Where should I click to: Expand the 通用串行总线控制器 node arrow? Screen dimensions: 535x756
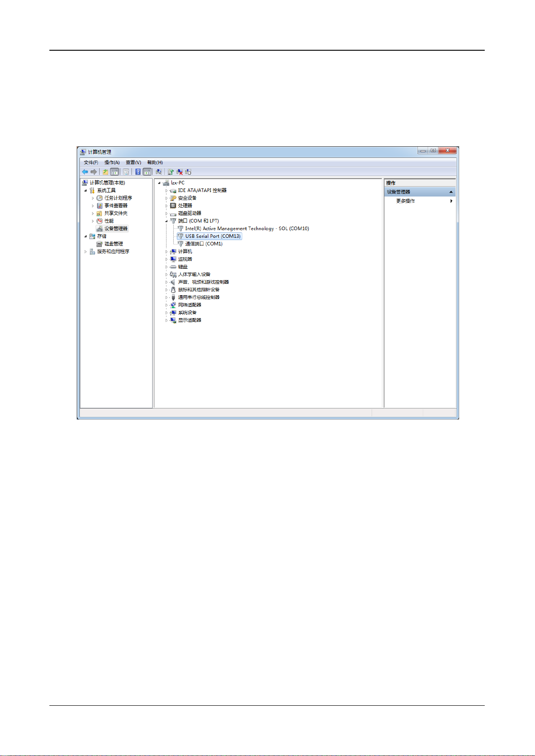[167, 297]
